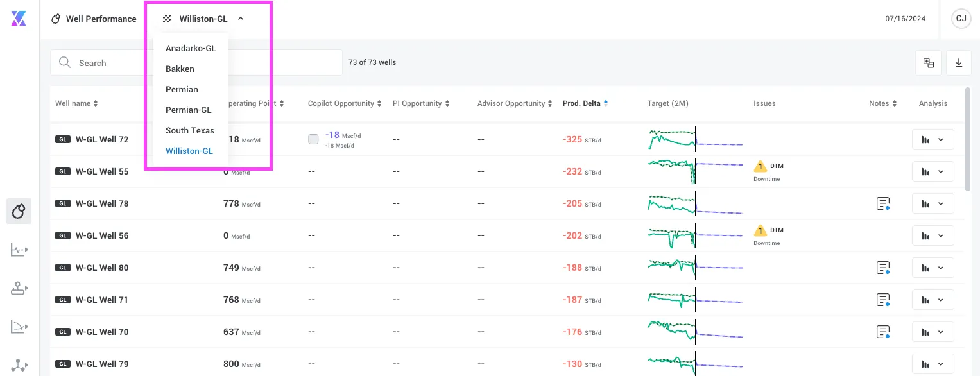Click the target trend chart for Well 72

point(695,139)
